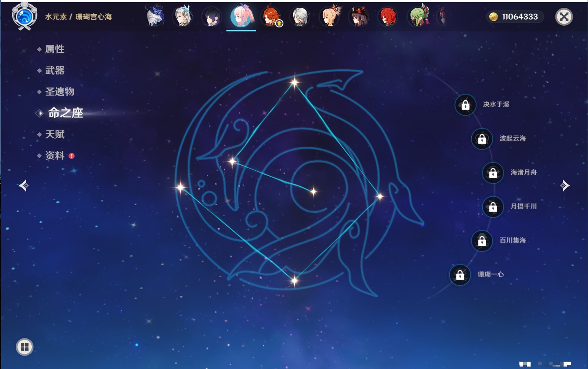Viewport: 588px width, 369px height.
Task: Open the locked 决水于溪 constellation node
Action: click(x=465, y=105)
